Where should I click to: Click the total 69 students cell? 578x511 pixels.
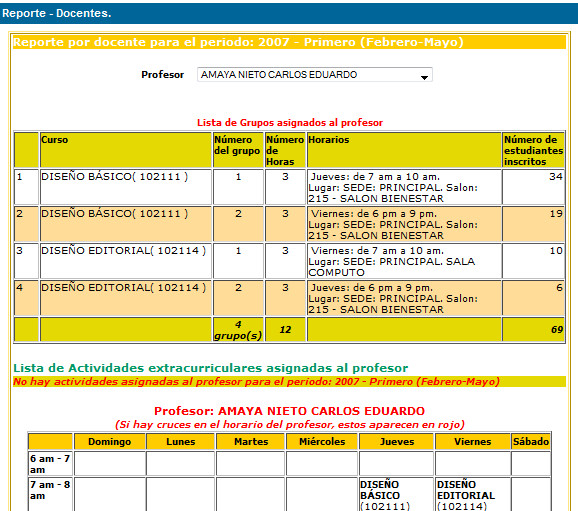533,330
